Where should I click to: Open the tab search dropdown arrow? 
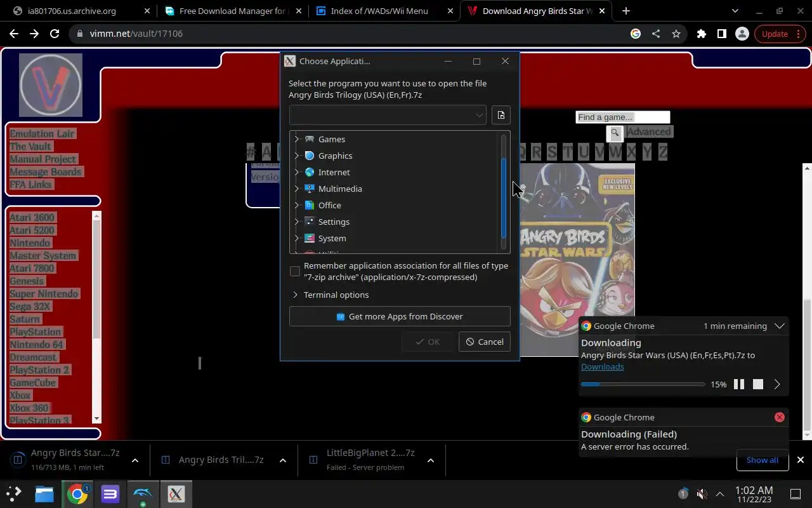tap(735, 11)
